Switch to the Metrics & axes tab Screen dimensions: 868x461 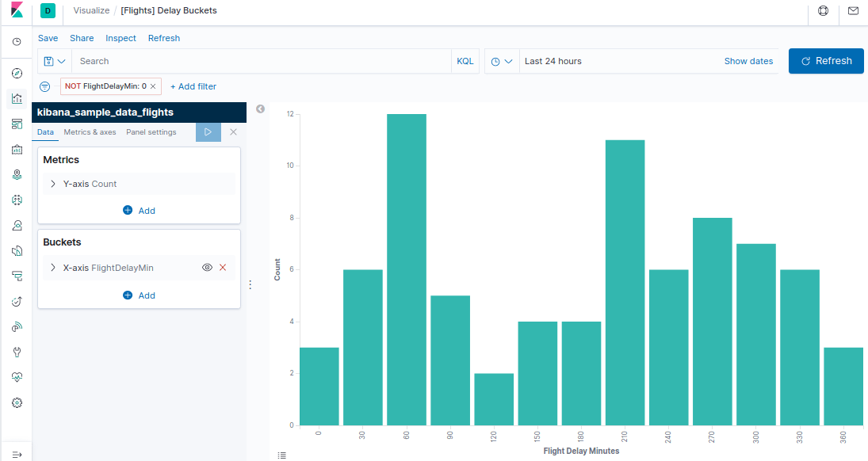90,131
